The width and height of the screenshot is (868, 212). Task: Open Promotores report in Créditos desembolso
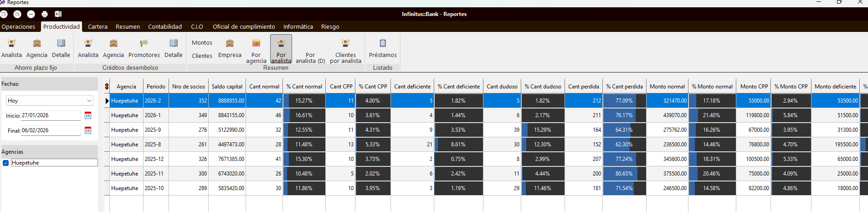click(x=144, y=48)
